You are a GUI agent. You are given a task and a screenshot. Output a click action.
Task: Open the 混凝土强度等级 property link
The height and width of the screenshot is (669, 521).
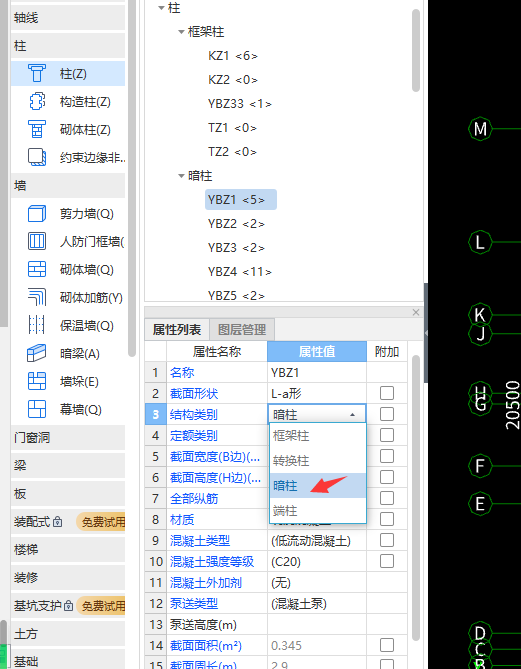pyautogui.click(x=212, y=561)
